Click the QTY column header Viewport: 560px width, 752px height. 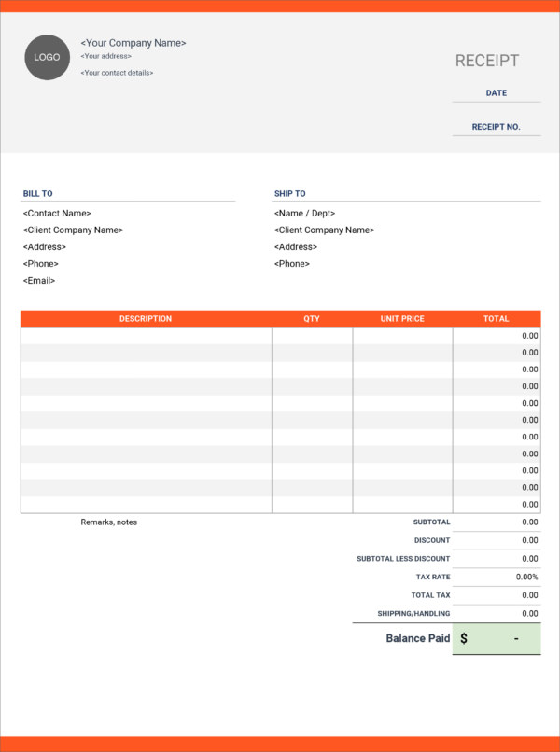coord(312,319)
